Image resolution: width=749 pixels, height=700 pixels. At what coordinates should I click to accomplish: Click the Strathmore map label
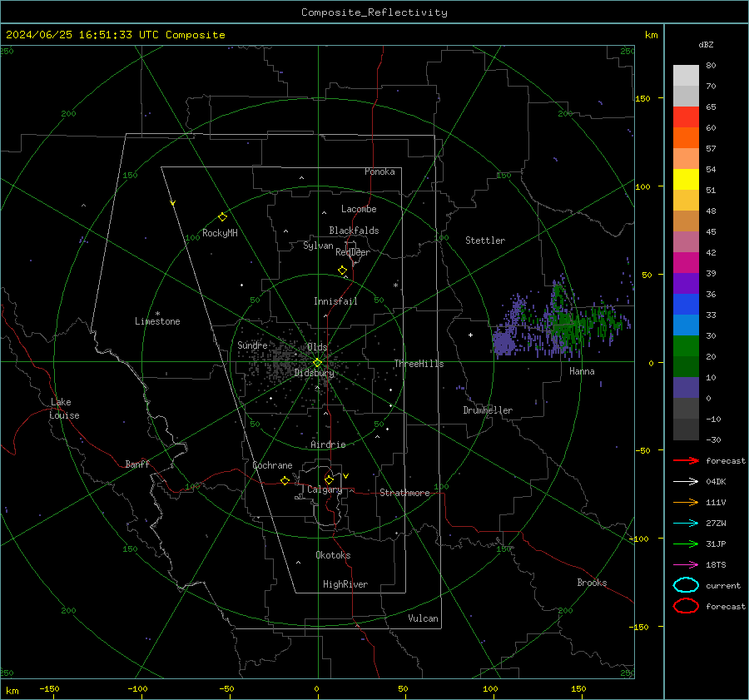[404, 493]
